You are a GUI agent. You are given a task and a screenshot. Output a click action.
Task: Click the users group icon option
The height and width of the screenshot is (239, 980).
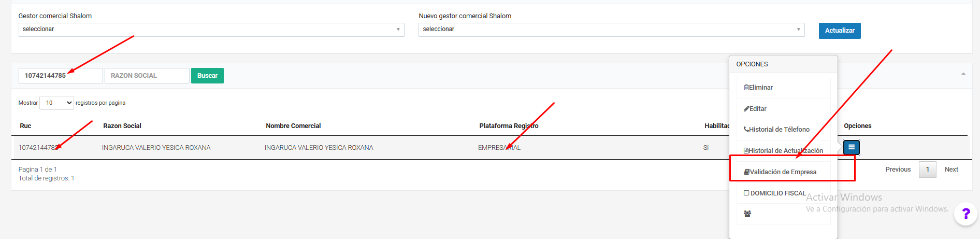coord(747,214)
